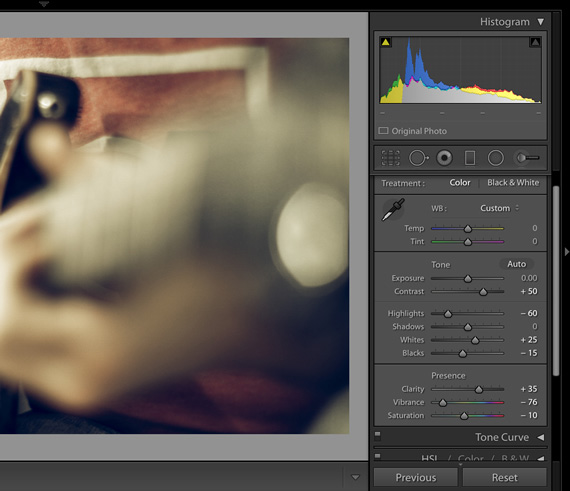This screenshot has height=491, width=570.
Task: Expand the Tone Curve panel
Action: pyautogui.click(x=541, y=437)
